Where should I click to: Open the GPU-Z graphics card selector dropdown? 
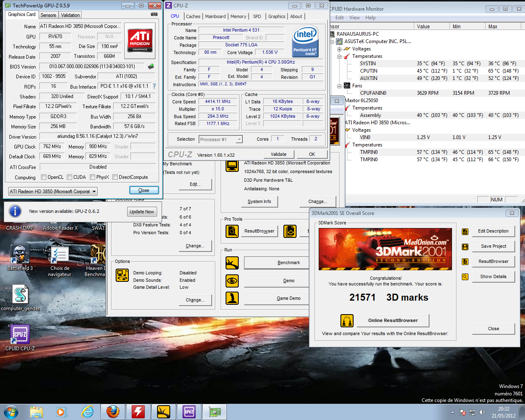point(53,192)
